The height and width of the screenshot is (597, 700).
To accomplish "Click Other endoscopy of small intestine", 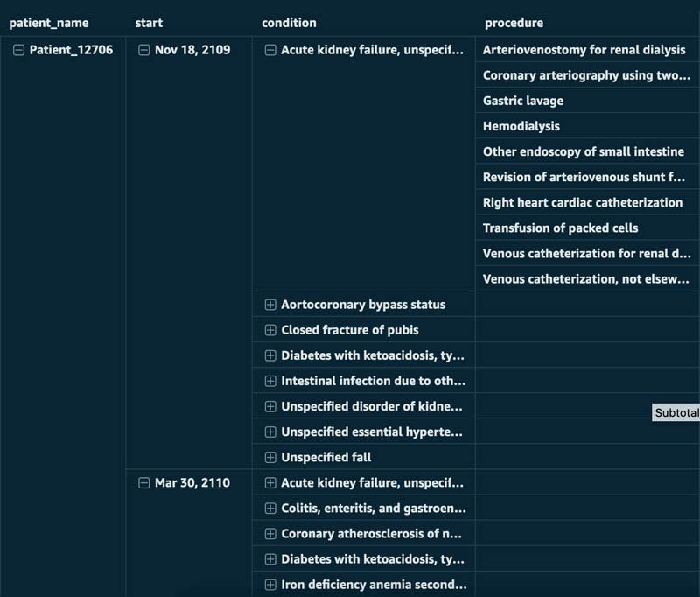I will (x=587, y=151).
